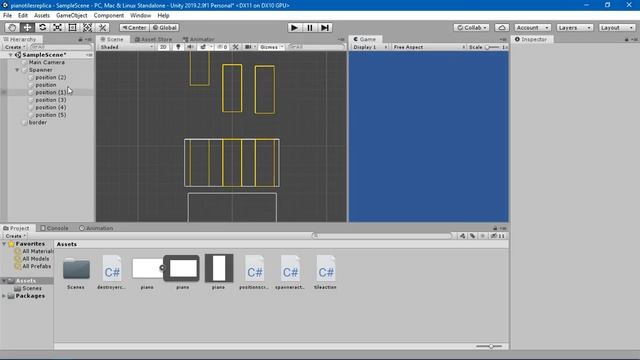Image resolution: width=640 pixels, height=360 pixels.
Task: Collapse the Favorites folder in Project
Action: click(4, 244)
